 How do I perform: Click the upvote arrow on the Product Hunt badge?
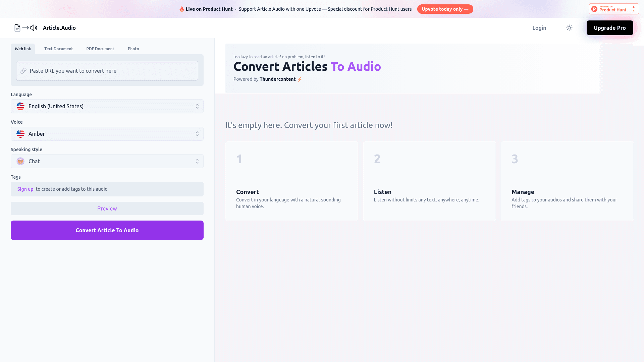click(x=633, y=7)
